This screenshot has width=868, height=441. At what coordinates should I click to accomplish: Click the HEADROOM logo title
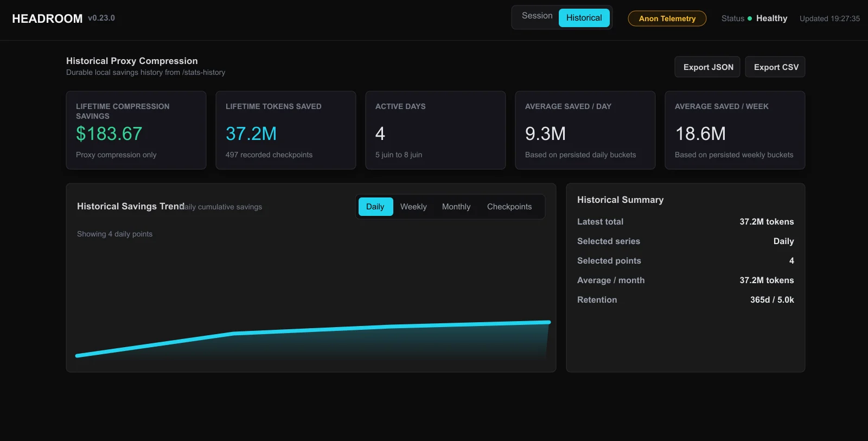pos(47,19)
